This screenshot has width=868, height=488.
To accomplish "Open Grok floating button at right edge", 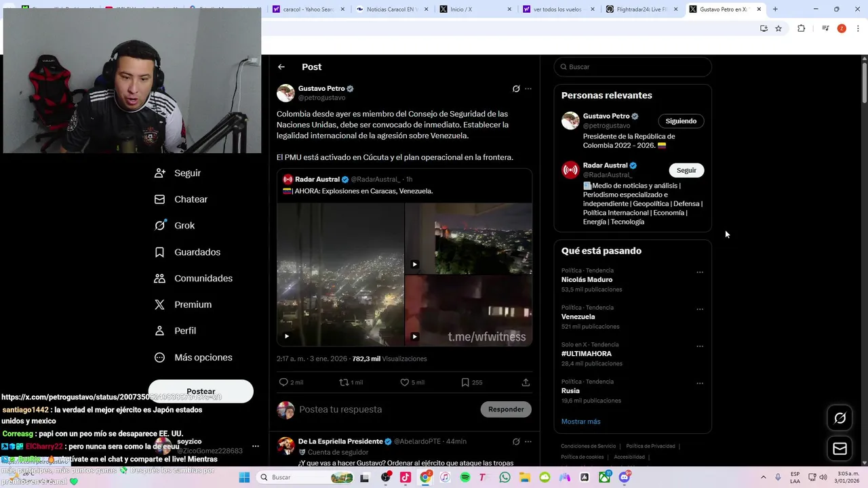I will pos(840,418).
